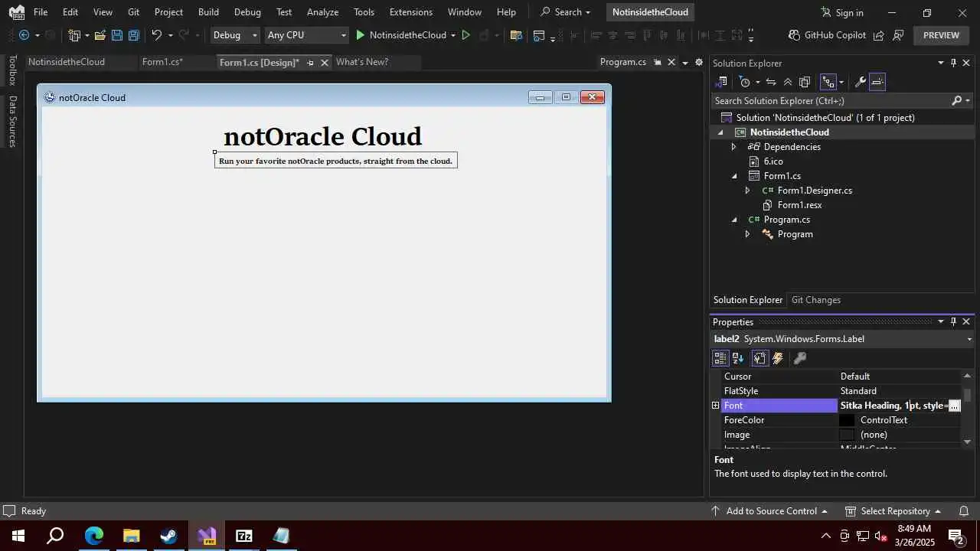Show Events with the lightning bolt icon

point(778,358)
